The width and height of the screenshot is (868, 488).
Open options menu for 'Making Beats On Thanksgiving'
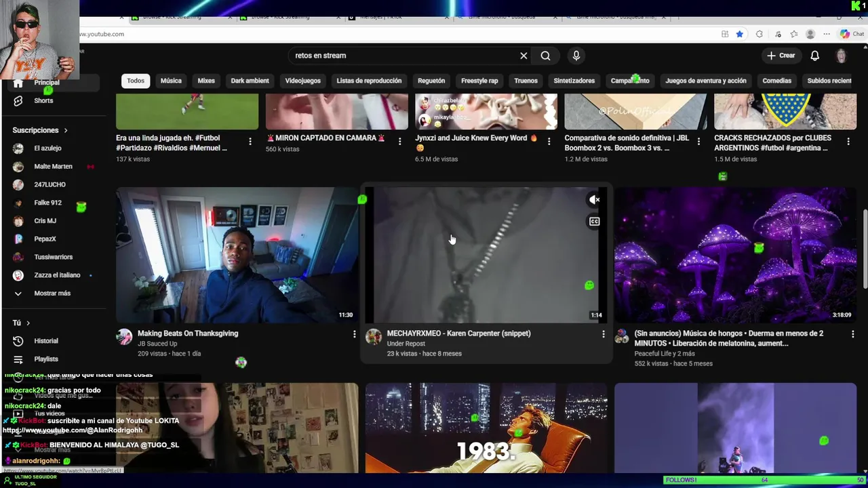(x=354, y=334)
